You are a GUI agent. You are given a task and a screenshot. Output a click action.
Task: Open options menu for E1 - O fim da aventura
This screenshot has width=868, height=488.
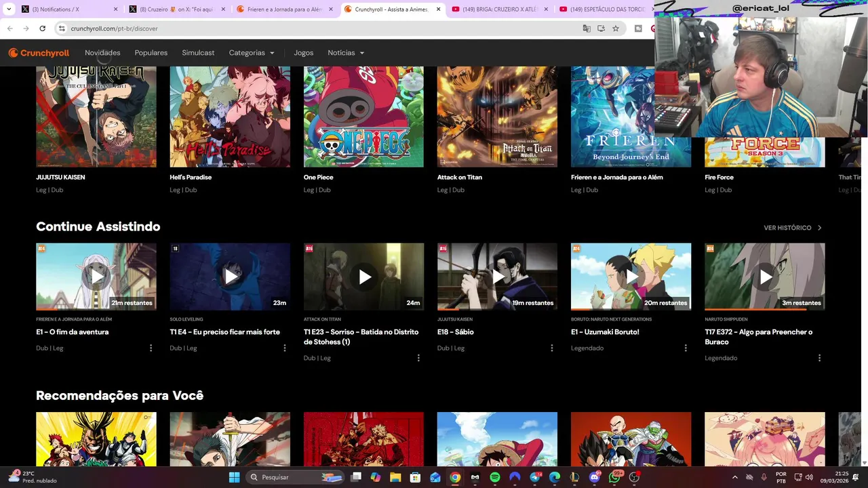(x=151, y=348)
